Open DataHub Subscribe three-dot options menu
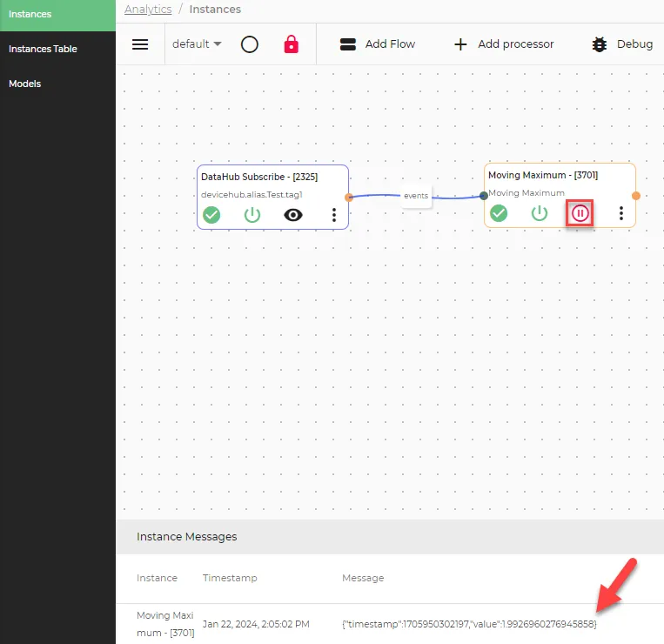 (334, 215)
